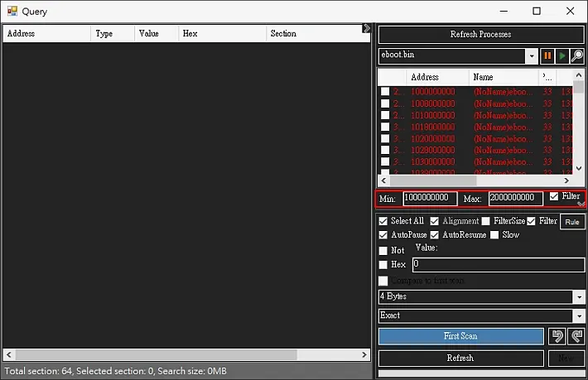
Task: Click right arrow of section list horizontal scrollbar
Action: [x=566, y=180]
